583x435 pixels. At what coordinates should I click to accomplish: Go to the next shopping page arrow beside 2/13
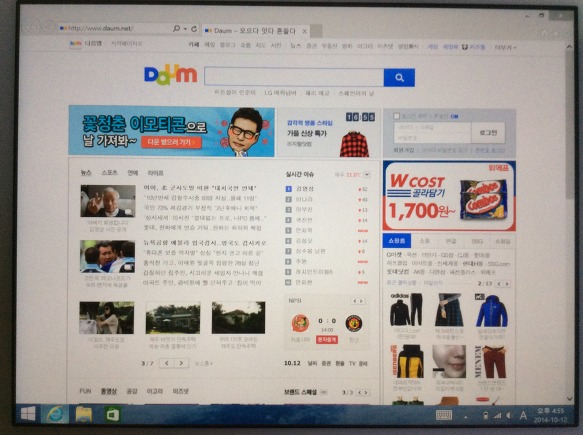point(506,284)
